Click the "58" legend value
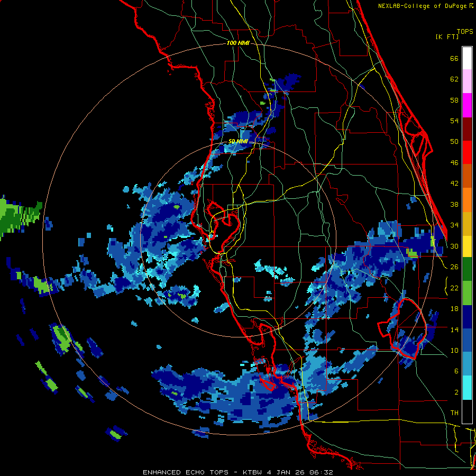 pos(454,100)
